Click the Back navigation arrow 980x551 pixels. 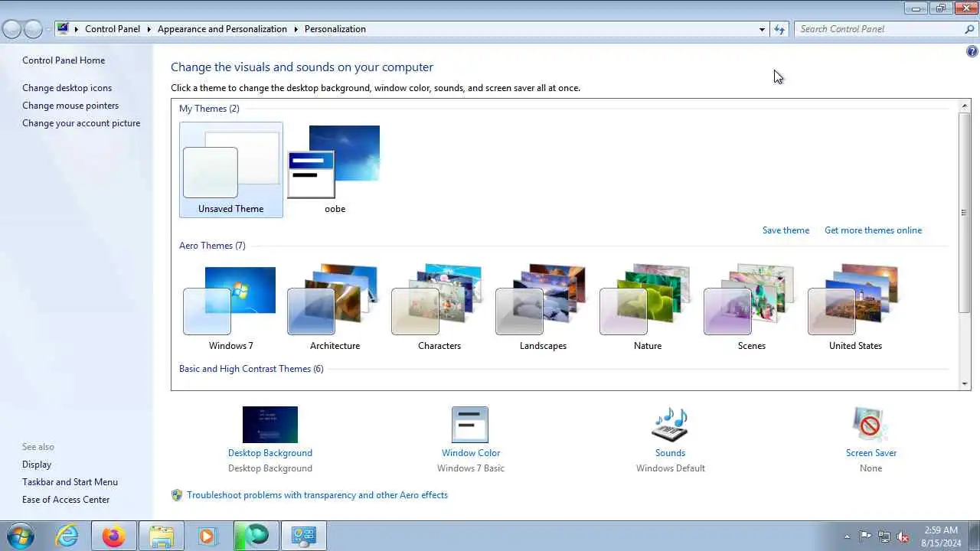pos(11,29)
